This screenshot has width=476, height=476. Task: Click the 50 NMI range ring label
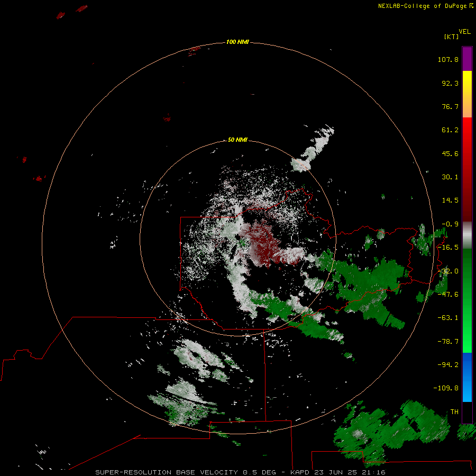tap(237, 140)
